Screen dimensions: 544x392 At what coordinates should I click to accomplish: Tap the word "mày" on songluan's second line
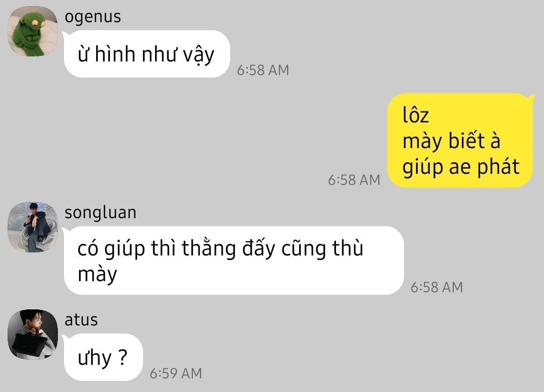tap(98, 275)
